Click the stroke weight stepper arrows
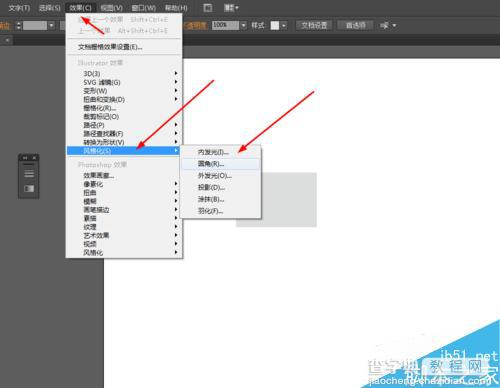 pyautogui.click(x=19, y=25)
